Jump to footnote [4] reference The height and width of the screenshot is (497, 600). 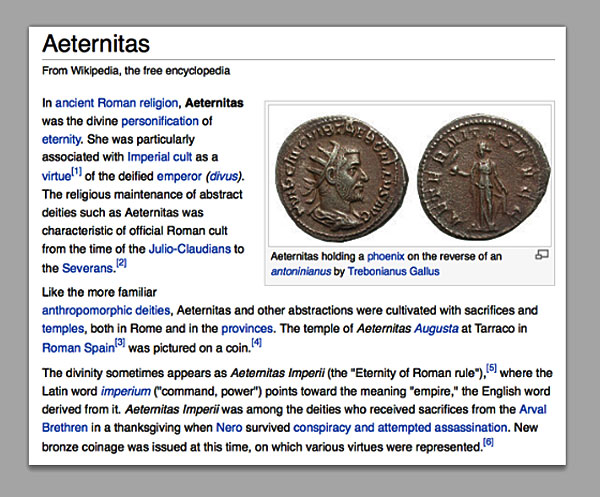tap(256, 342)
